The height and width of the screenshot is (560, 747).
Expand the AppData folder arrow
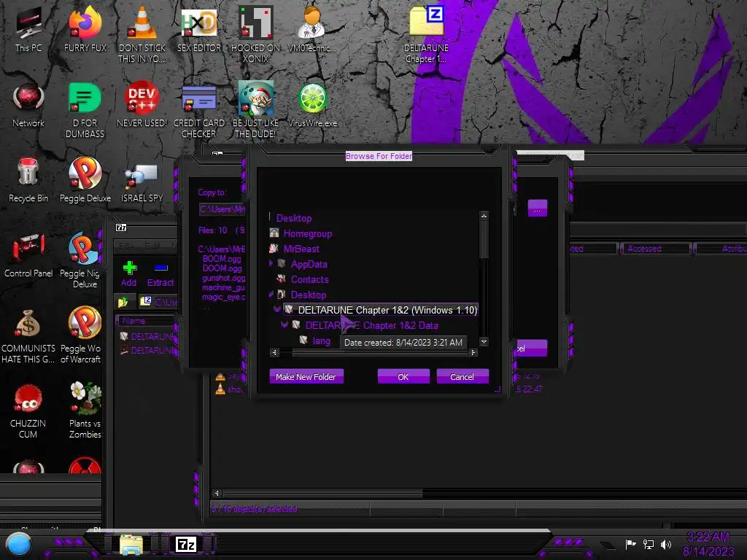pyautogui.click(x=271, y=263)
